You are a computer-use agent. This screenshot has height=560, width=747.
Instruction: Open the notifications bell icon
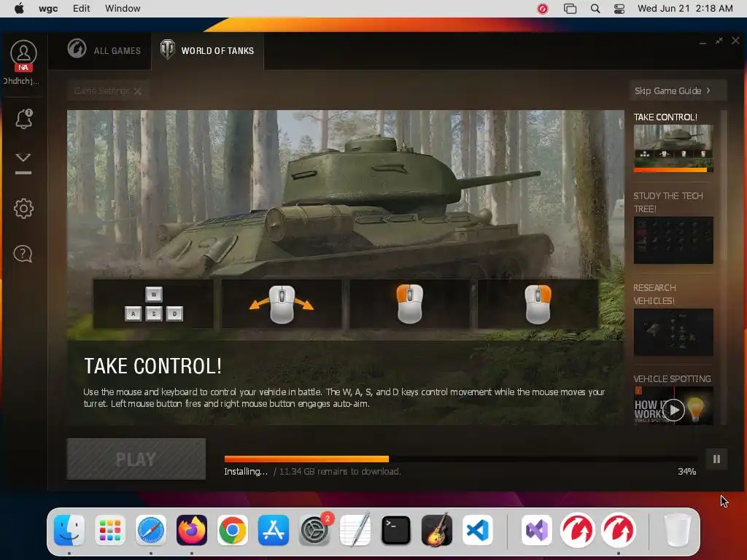tap(23, 119)
